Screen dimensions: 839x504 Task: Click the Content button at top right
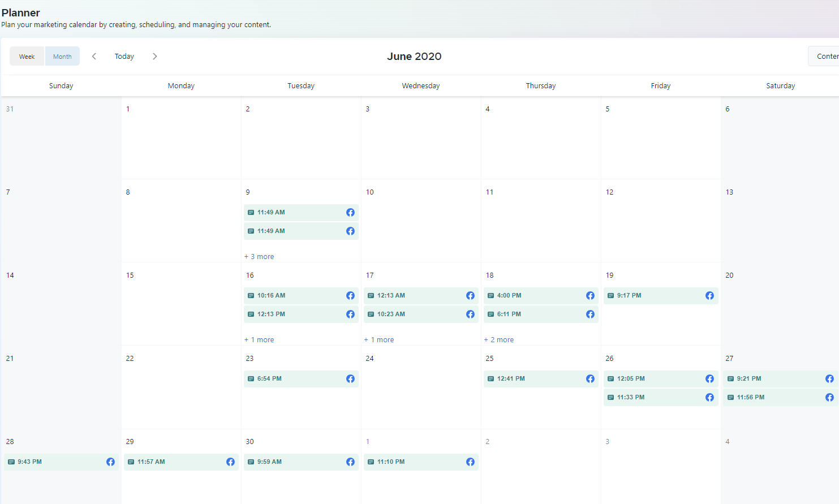[x=826, y=57]
